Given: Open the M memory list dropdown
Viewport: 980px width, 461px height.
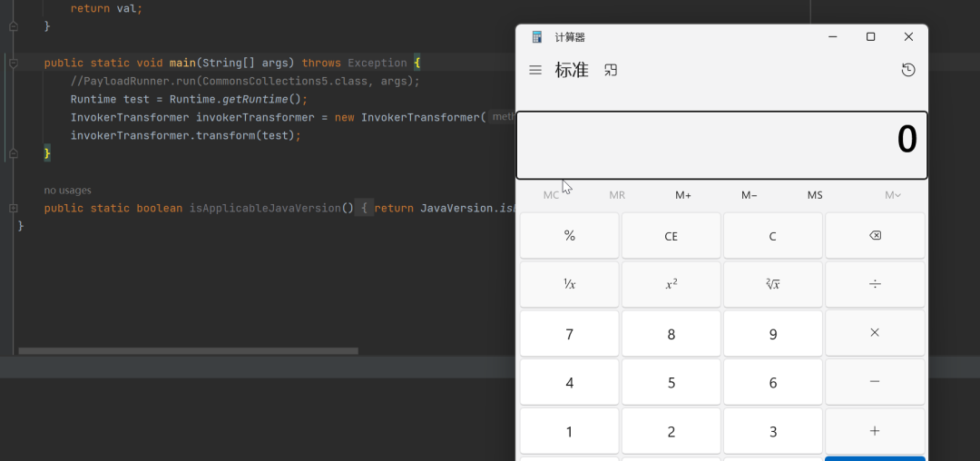Looking at the screenshot, I should [x=893, y=195].
